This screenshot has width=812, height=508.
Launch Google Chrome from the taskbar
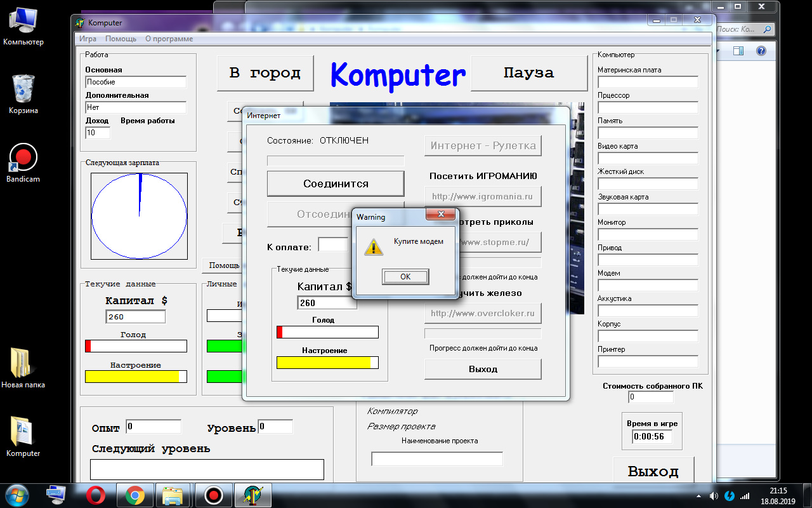tap(134, 494)
